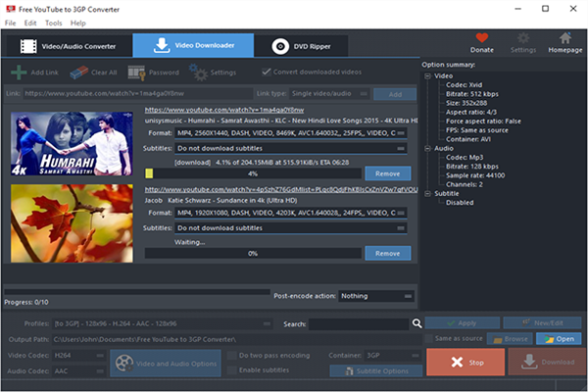Image resolution: width=588 pixels, height=392 pixels.
Task: Open the Container 3GP dropdown
Action: 387,355
